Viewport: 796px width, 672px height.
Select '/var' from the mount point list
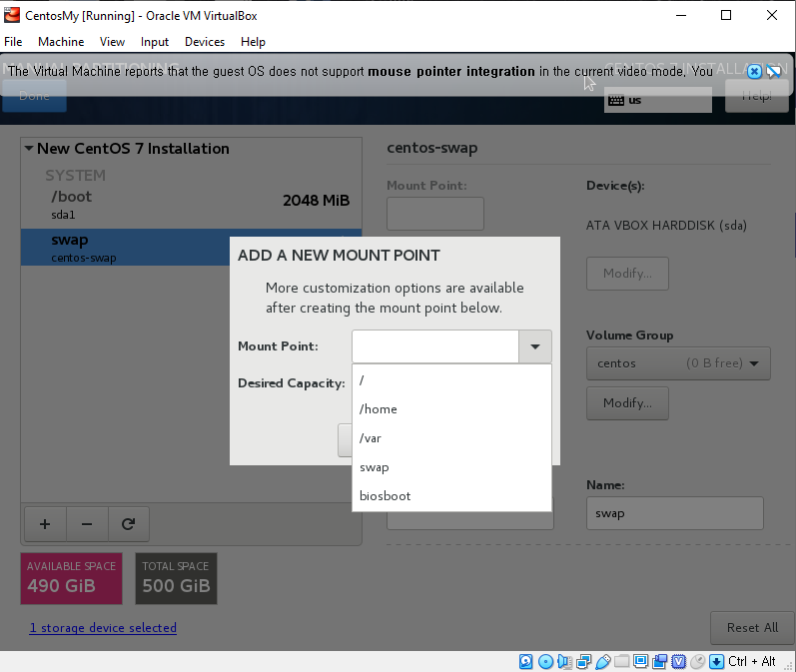[x=451, y=438]
